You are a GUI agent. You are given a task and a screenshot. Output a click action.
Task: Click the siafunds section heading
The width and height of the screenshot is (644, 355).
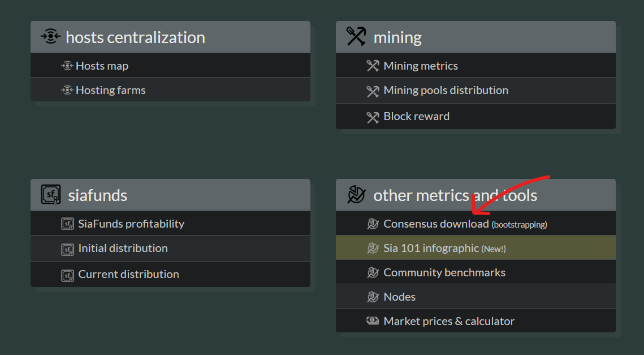point(98,195)
